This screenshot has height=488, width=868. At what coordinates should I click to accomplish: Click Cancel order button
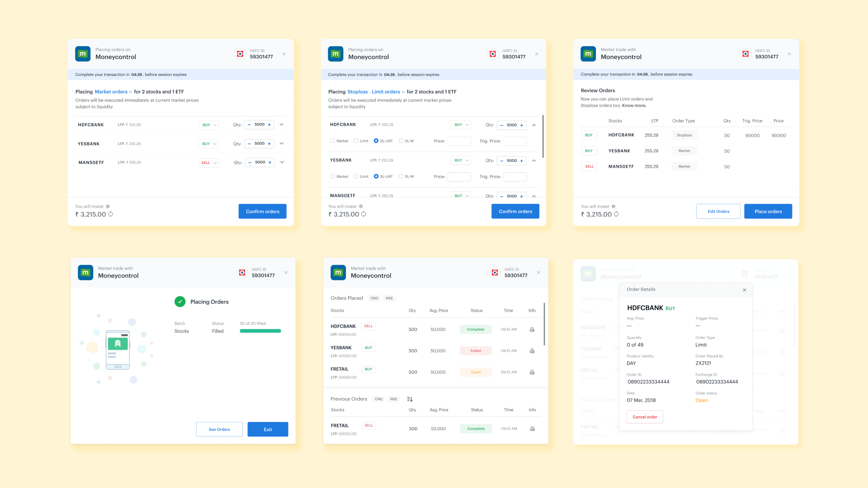pos(645,417)
